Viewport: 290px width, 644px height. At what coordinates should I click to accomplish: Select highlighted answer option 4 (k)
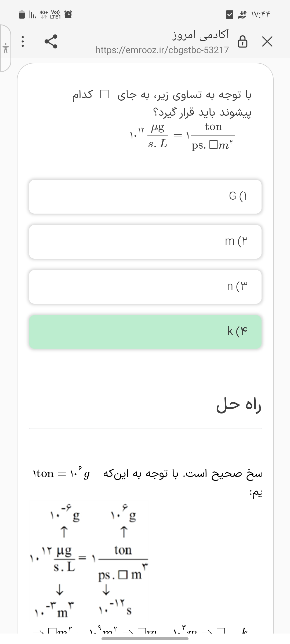pos(145,332)
